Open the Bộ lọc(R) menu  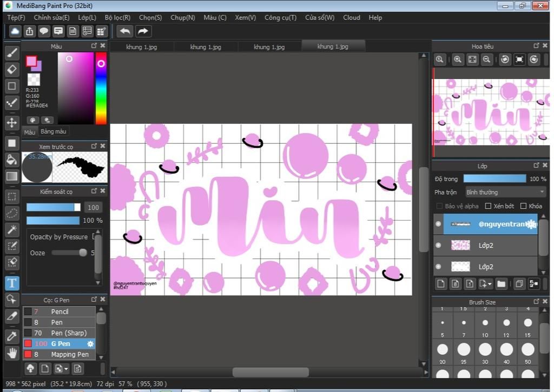117,17
